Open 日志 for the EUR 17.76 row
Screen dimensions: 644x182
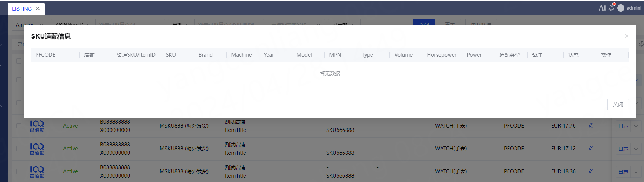point(623,126)
